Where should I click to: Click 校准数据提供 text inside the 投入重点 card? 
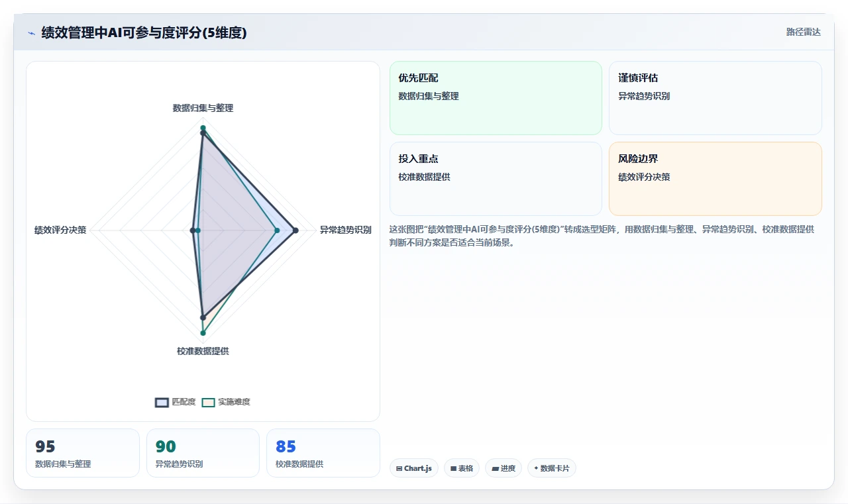tap(424, 177)
